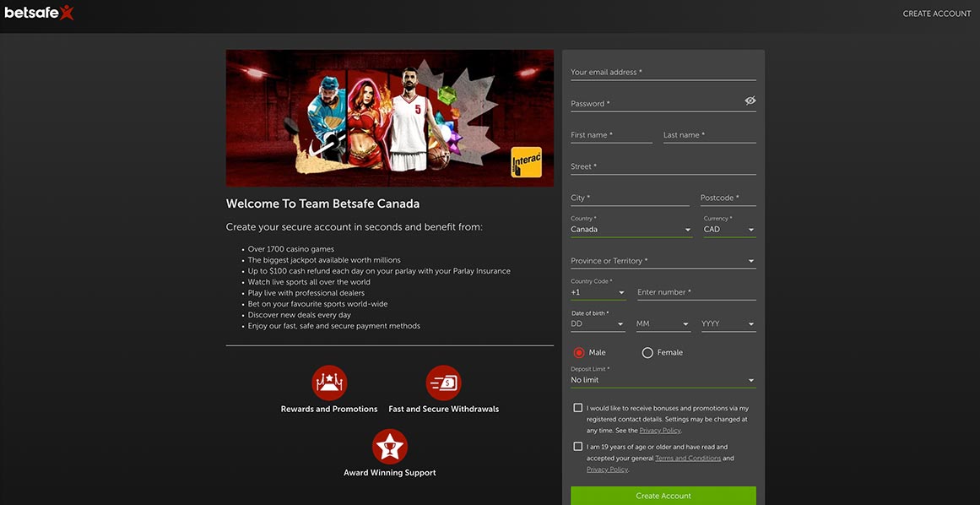Open Privacy Policy link in promotions text
The height and width of the screenshot is (505, 980).
pyautogui.click(x=659, y=431)
